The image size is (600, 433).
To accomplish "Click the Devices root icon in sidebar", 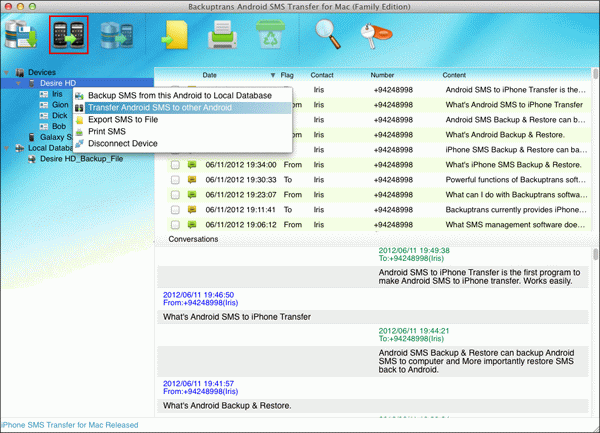I will tap(20, 72).
